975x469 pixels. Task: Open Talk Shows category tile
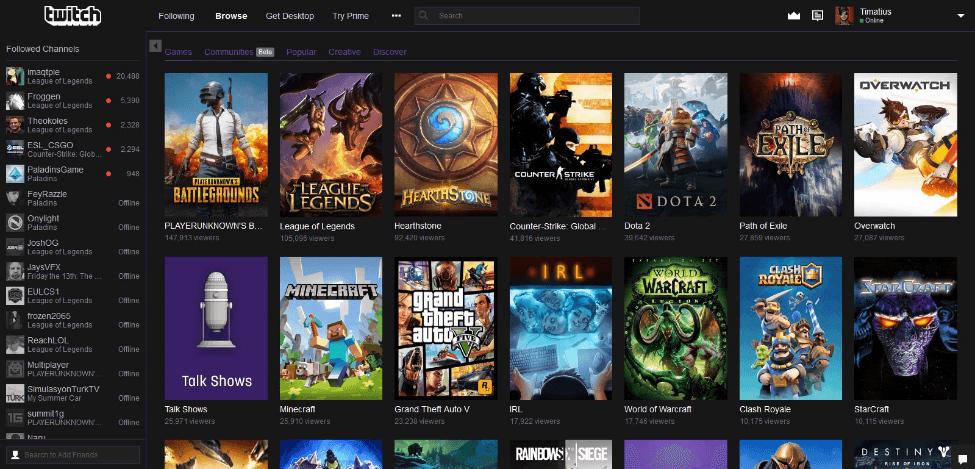pos(216,328)
